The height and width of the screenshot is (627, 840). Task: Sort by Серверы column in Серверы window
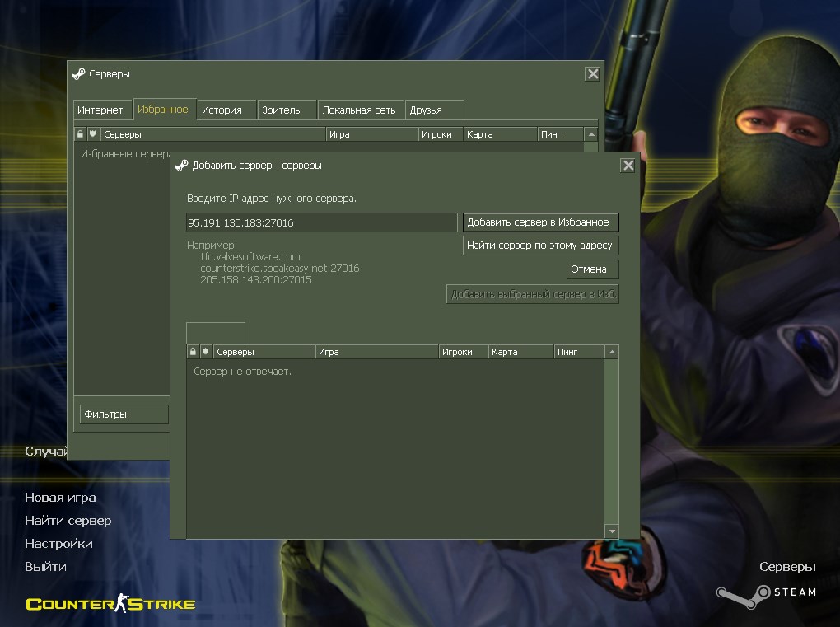click(212, 134)
